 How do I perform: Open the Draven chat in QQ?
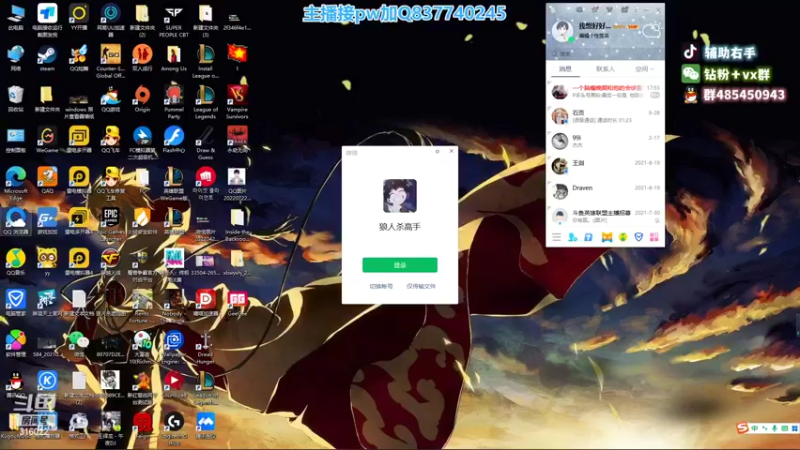click(605, 191)
